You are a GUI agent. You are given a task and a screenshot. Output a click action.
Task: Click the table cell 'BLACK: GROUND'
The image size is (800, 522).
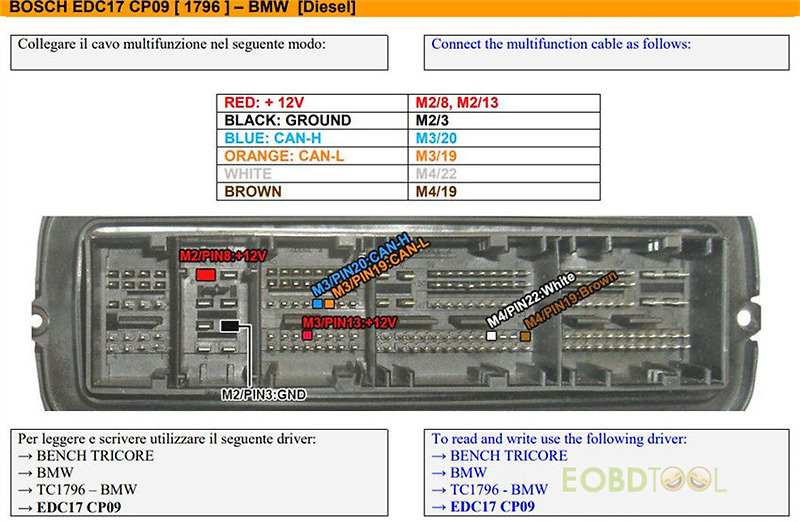tap(312, 120)
